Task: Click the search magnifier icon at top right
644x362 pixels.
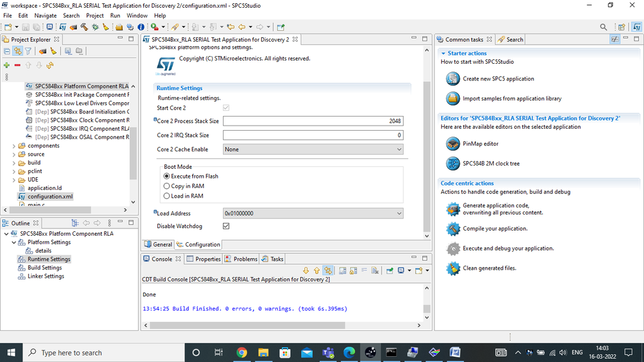Action: coord(603,27)
